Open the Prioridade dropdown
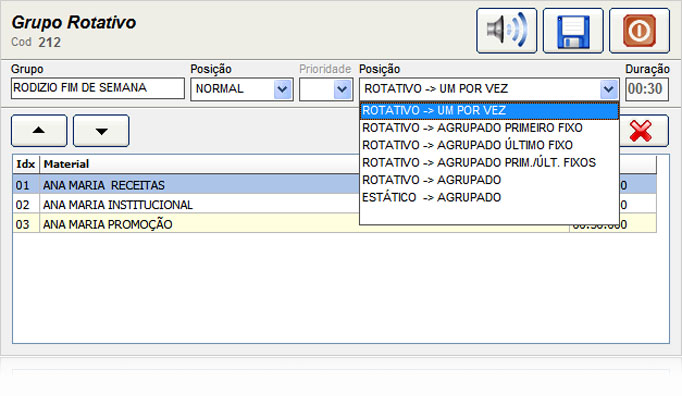The image size is (682, 396). [342, 90]
